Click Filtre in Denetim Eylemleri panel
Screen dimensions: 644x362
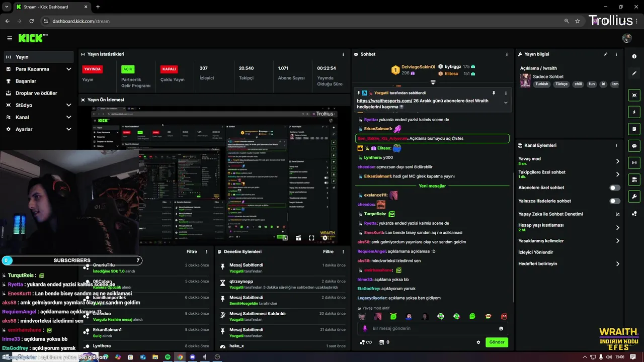(328, 252)
